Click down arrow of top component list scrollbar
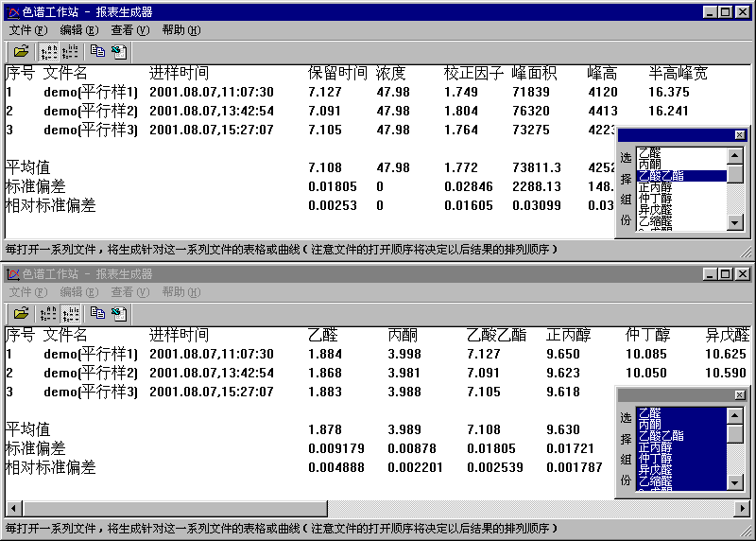Screen dimensions: 756x541 (x=735, y=222)
